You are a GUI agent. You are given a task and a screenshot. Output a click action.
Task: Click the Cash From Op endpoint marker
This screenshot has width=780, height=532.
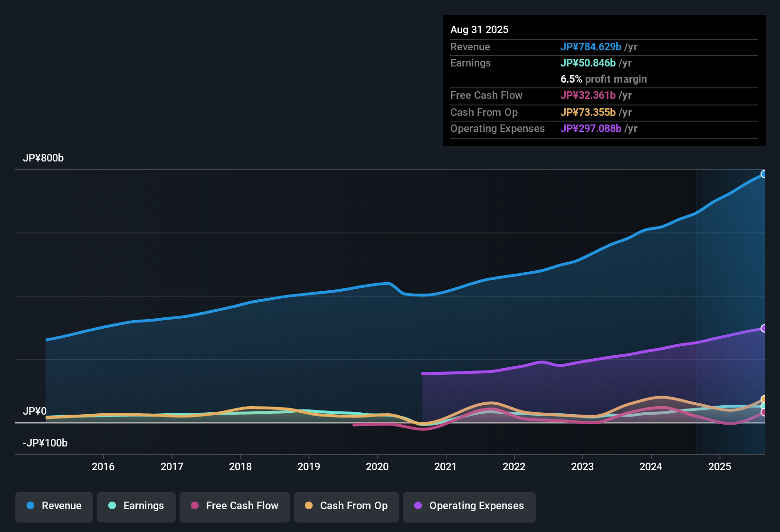coord(763,399)
